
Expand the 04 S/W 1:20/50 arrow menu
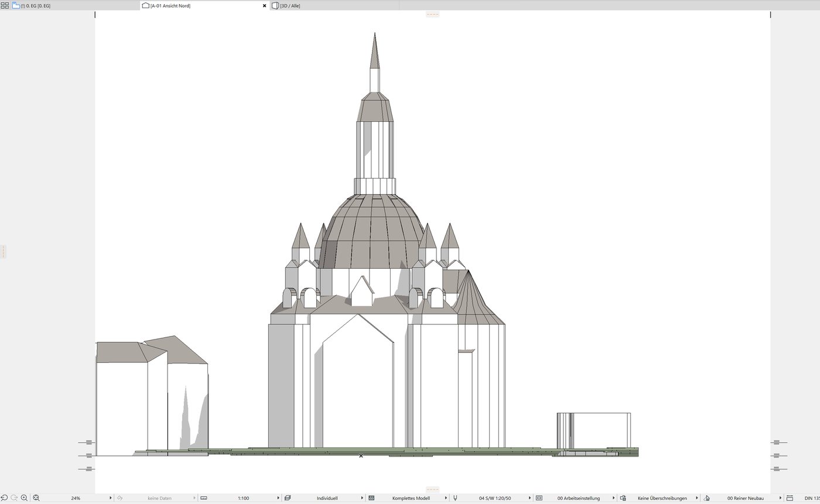530,498
